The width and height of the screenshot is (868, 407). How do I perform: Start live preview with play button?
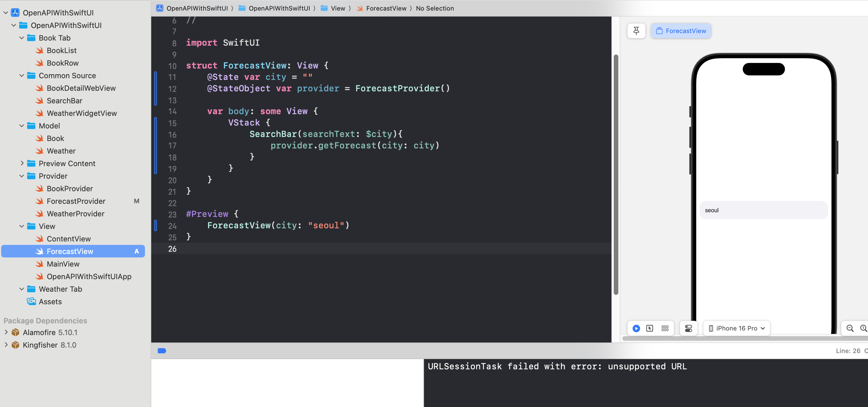coord(636,328)
